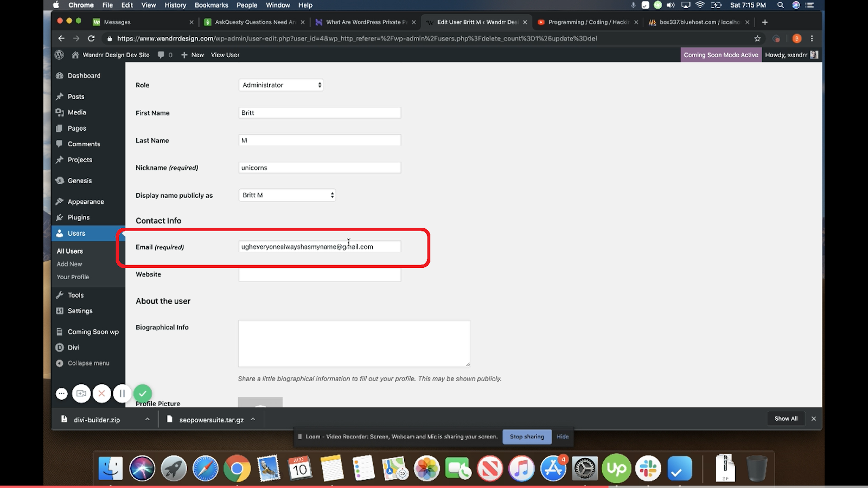Open comments via the speech bubble icon
The width and height of the screenshot is (868, 488).
click(160, 55)
